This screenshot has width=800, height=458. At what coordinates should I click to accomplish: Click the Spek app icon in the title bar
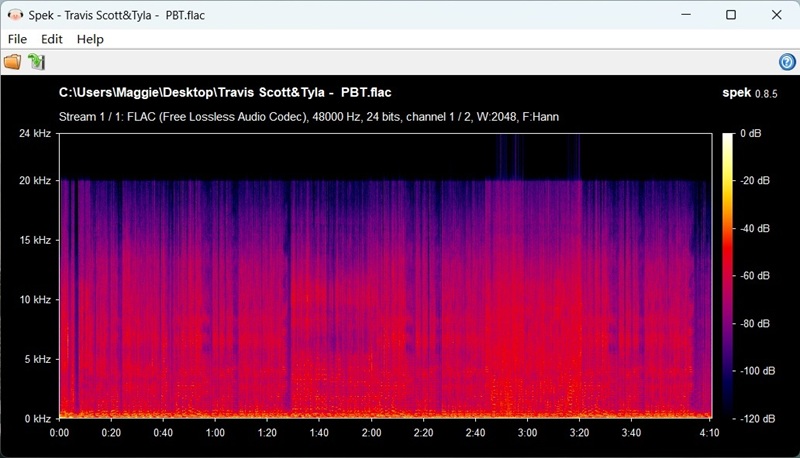[x=15, y=15]
